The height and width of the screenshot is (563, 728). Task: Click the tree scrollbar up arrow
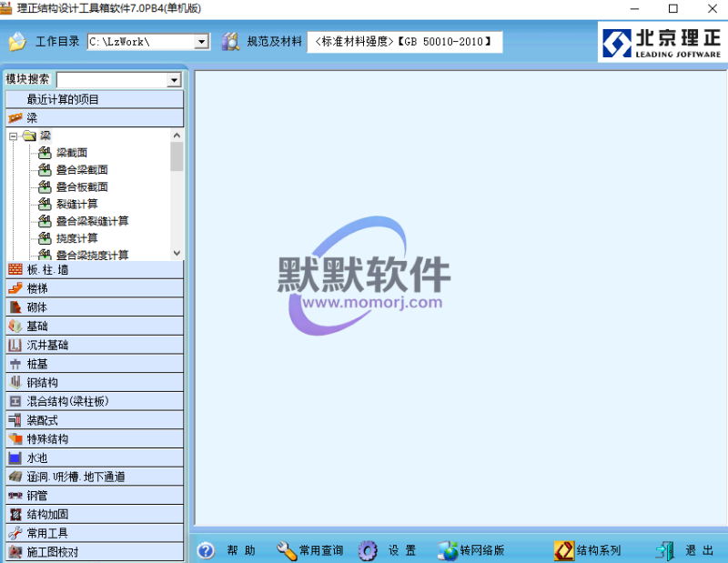177,136
